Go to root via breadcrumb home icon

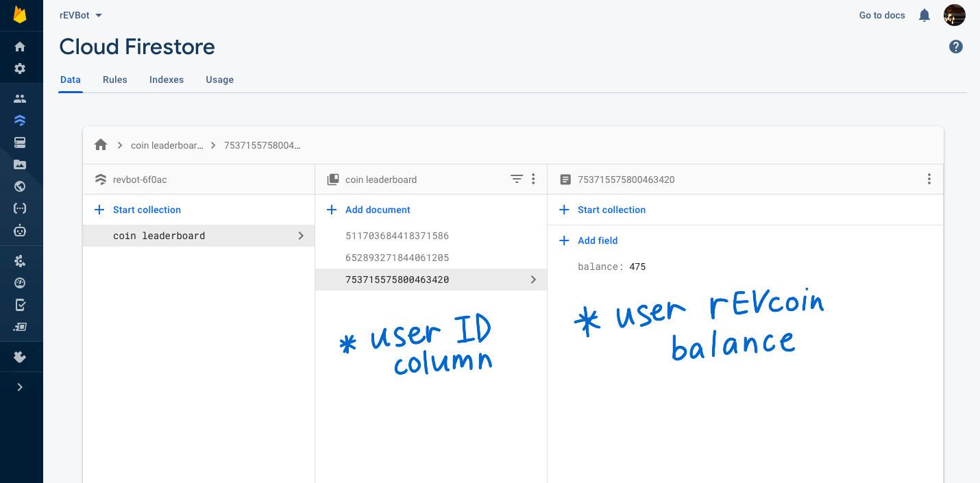point(101,145)
